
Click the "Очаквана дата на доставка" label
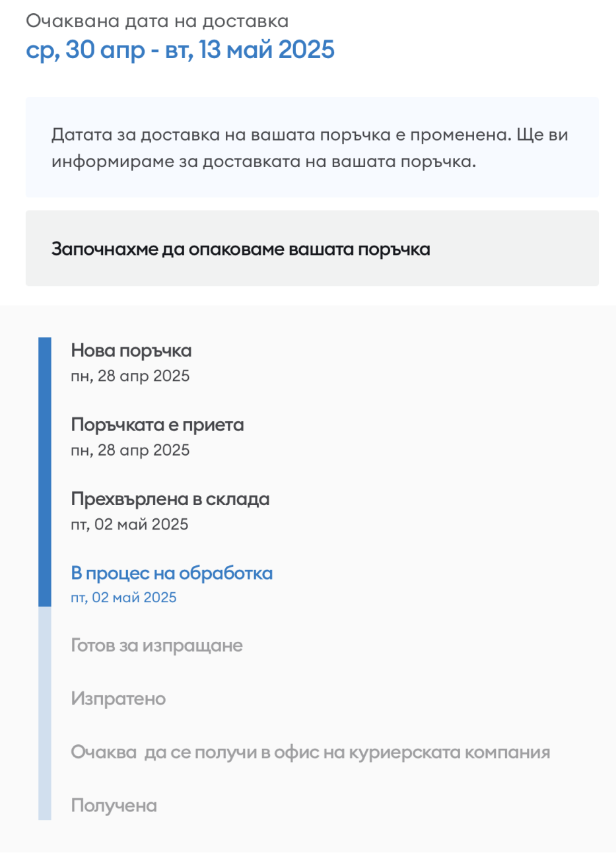(157, 21)
